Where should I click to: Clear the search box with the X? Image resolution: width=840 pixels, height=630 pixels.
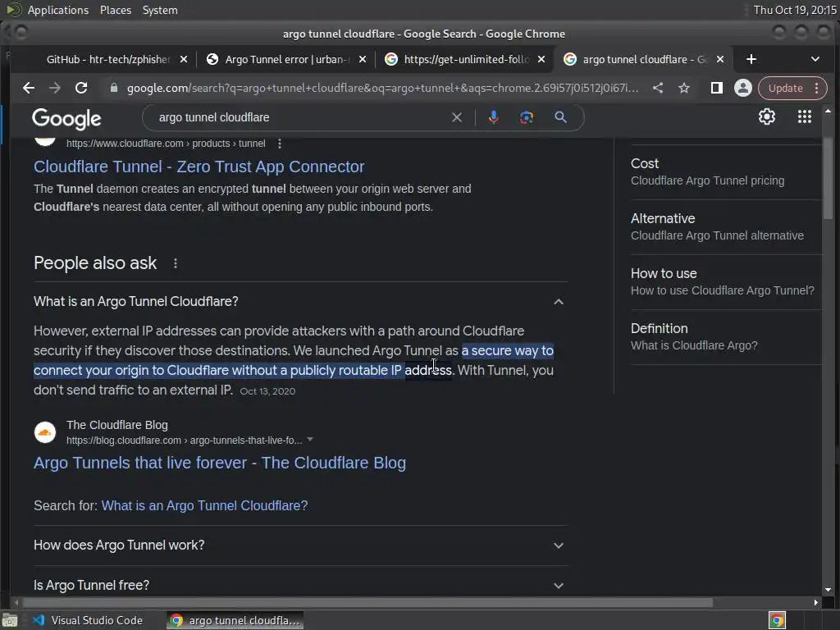tap(456, 117)
